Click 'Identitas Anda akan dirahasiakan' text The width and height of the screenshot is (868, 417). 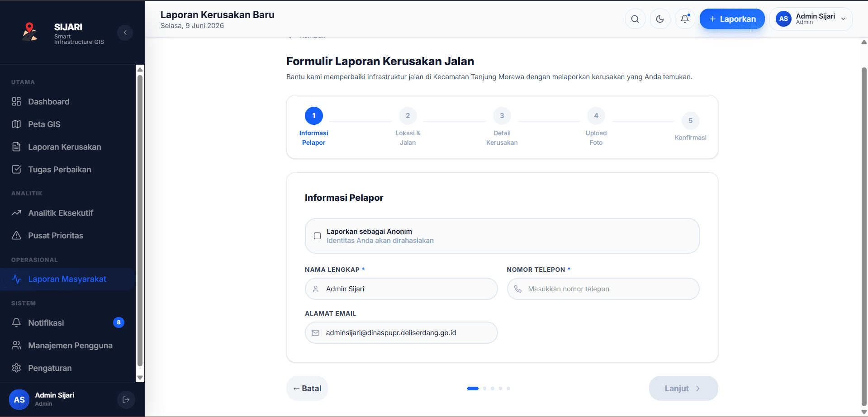click(380, 241)
